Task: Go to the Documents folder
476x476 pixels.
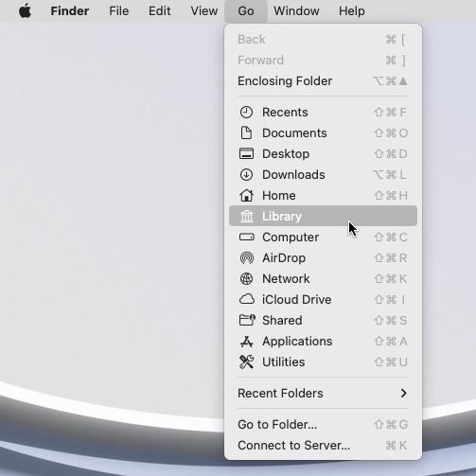Action: (x=323, y=133)
